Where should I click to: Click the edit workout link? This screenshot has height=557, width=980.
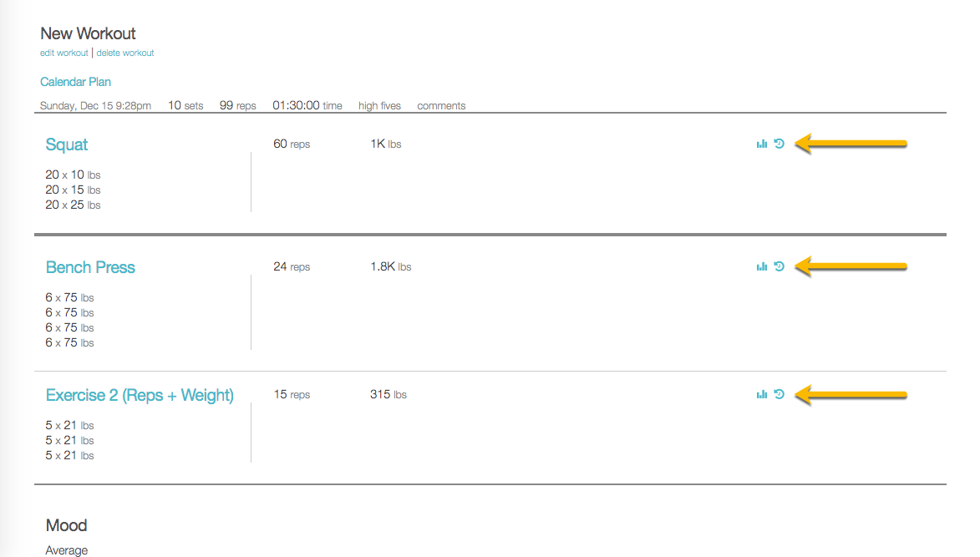[64, 53]
